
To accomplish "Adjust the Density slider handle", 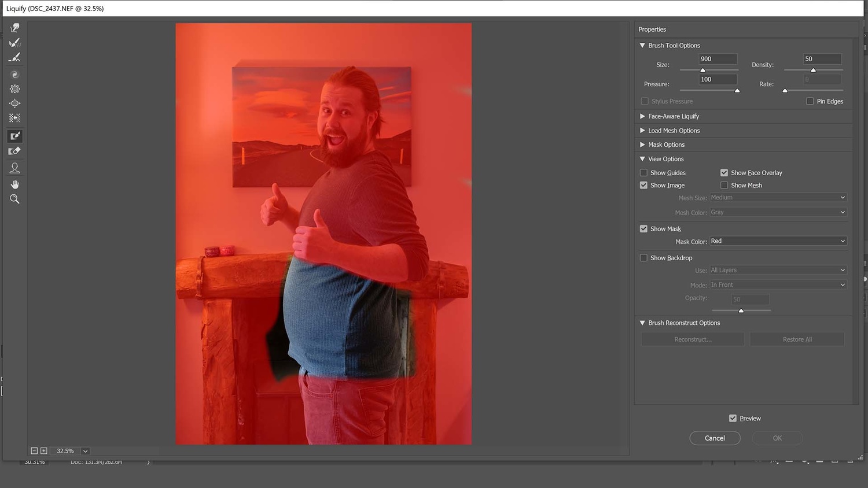I will [x=813, y=70].
